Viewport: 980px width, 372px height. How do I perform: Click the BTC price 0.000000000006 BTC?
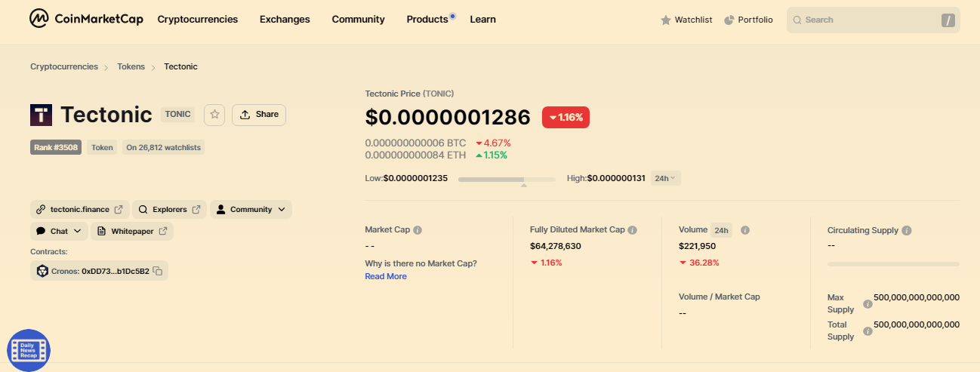(415, 143)
